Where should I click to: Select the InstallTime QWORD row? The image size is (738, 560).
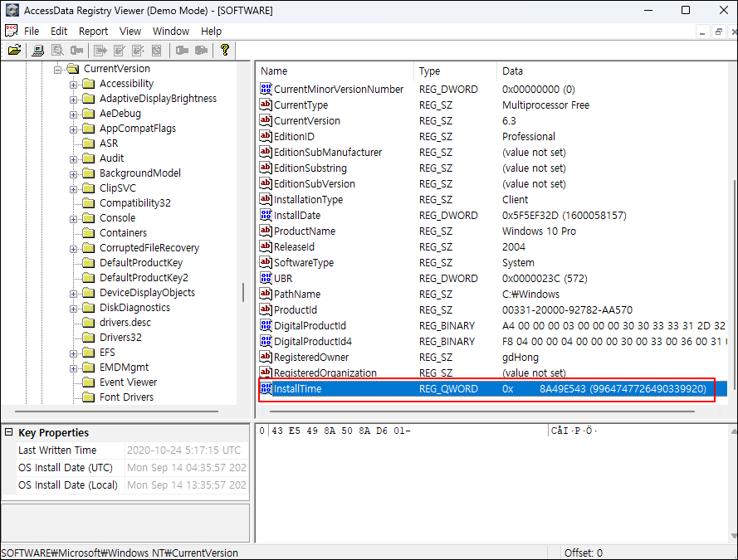point(493,388)
